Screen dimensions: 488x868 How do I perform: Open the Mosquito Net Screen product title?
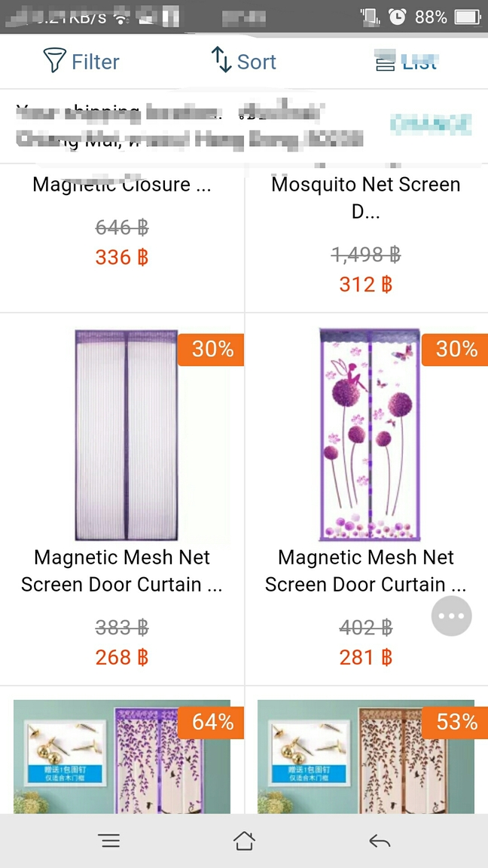(x=366, y=197)
